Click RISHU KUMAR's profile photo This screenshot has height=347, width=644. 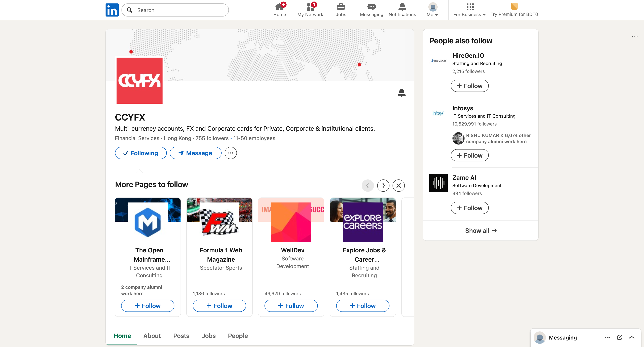(458, 138)
